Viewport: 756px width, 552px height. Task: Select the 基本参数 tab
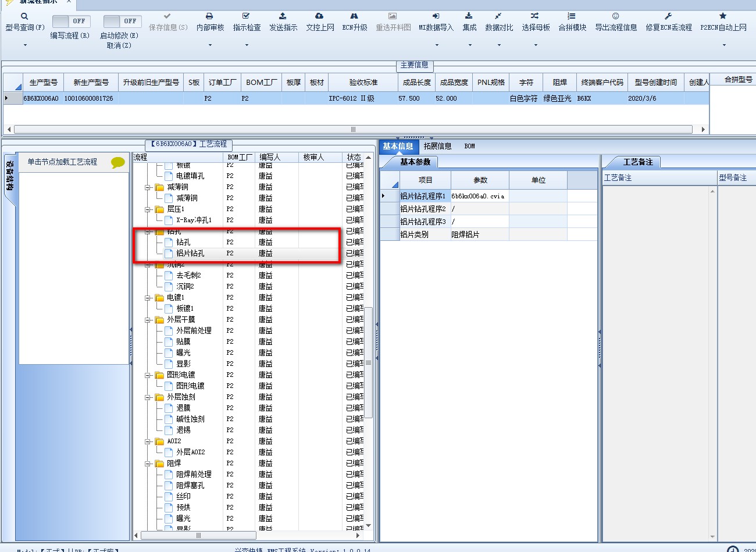coord(415,162)
